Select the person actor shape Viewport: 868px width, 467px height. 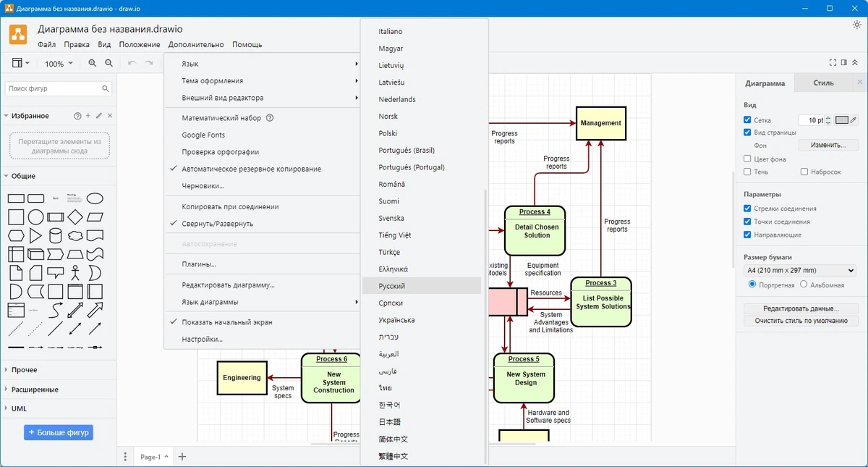(75, 274)
